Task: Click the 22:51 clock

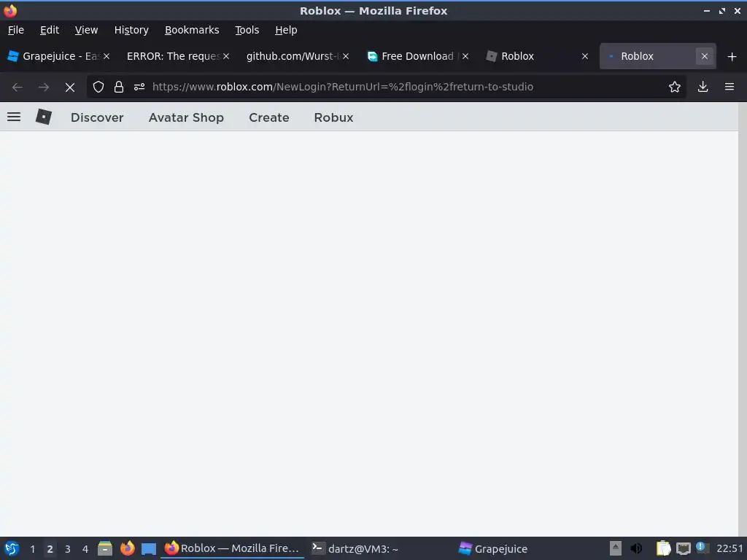Action: click(729, 548)
